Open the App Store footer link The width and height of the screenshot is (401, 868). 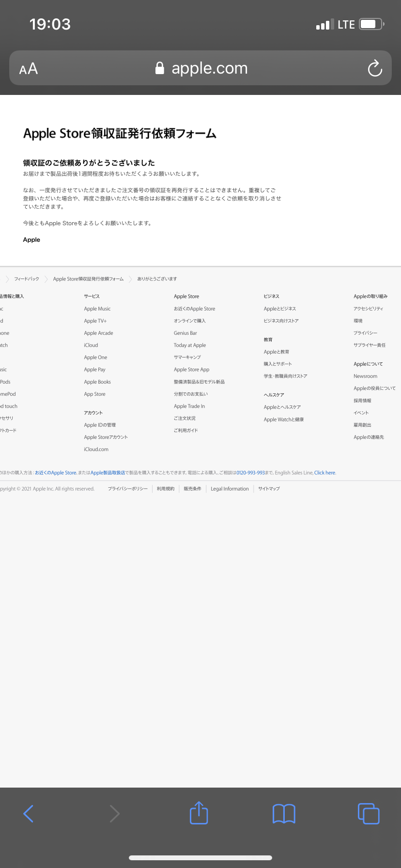pyautogui.click(x=94, y=394)
